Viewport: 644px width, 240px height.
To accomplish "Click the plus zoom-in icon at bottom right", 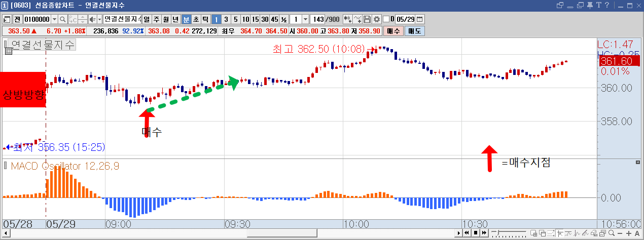I will tap(628, 233).
